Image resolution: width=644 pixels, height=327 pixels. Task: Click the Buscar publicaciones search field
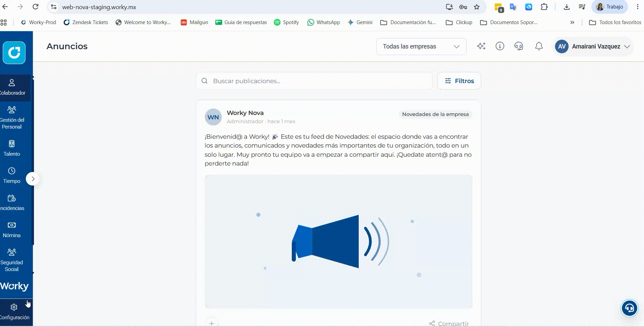pyautogui.click(x=314, y=81)
